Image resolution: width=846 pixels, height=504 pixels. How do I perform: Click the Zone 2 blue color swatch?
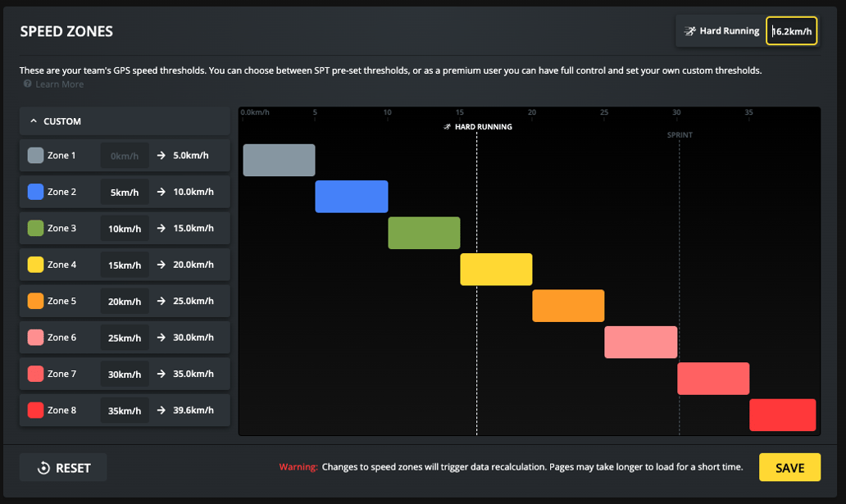35,192
